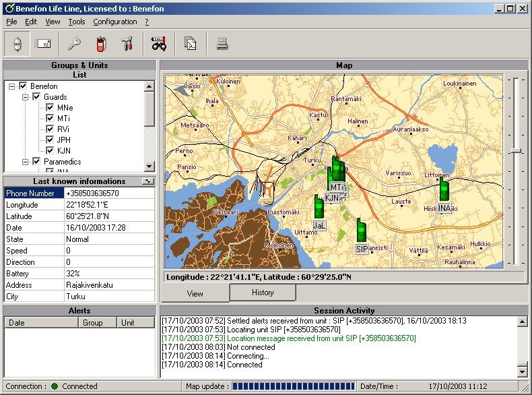The width and height of the screenshot is (532, 395).
Task: Collapse the Last known informations panel
Action: [148, 181]
